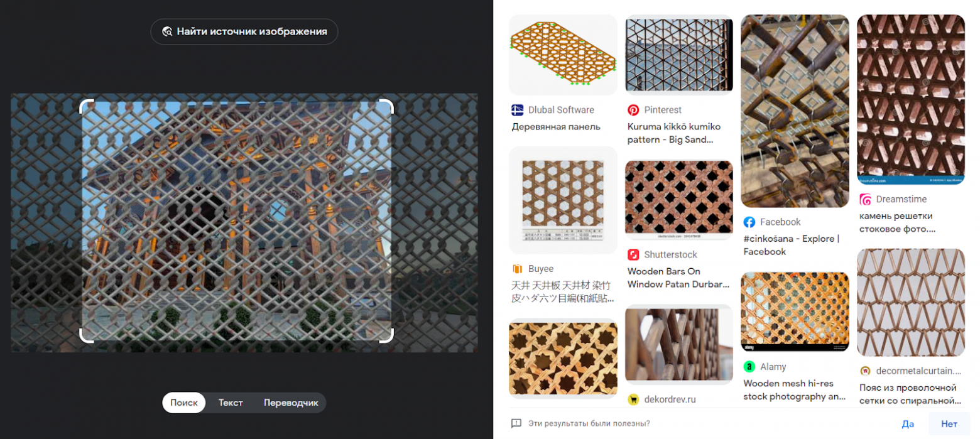Click the Shutterstock source name
This screenshot has height=439, width=980.
click(x=670, y=254)
